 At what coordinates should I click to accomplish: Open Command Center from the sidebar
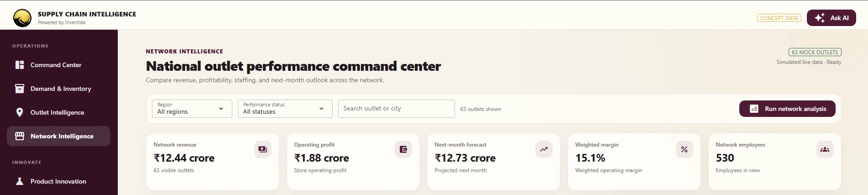[x=58, y=65]
